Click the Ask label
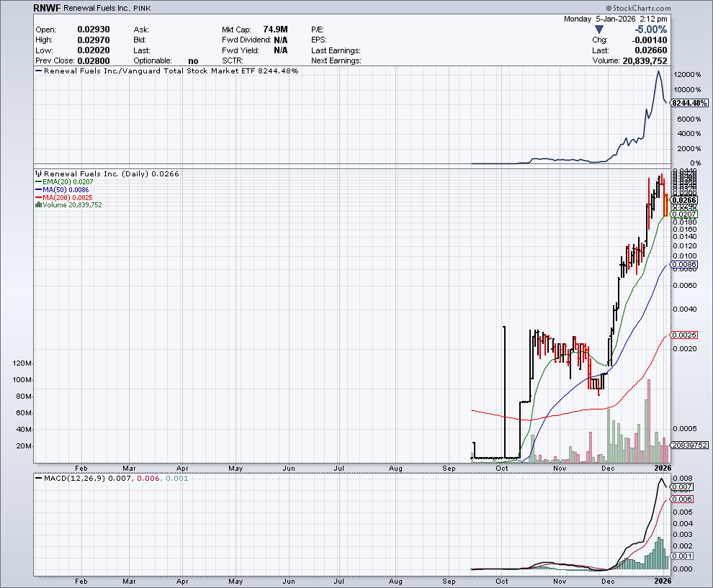The image size is (713, 588). [141, 30]
